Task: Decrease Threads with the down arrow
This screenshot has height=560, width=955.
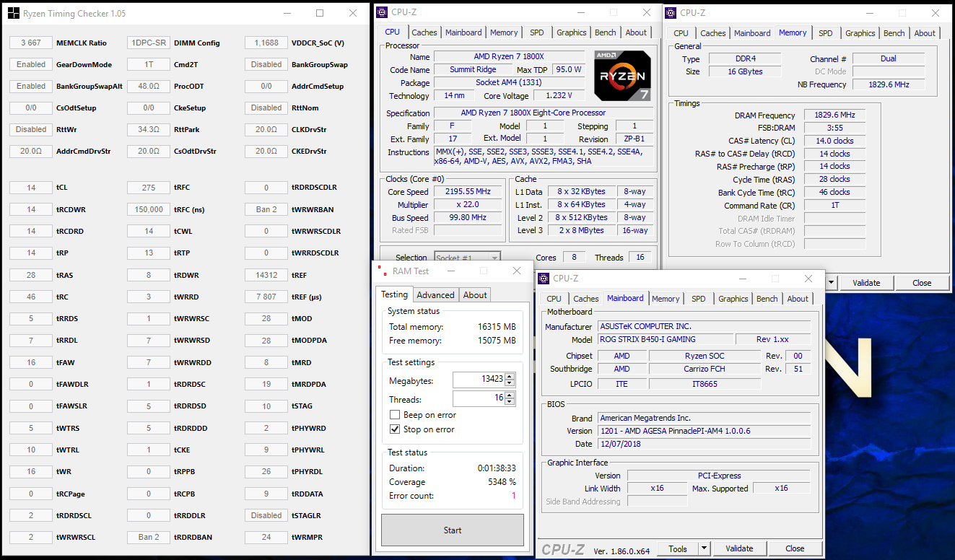Action: point(510,402)
